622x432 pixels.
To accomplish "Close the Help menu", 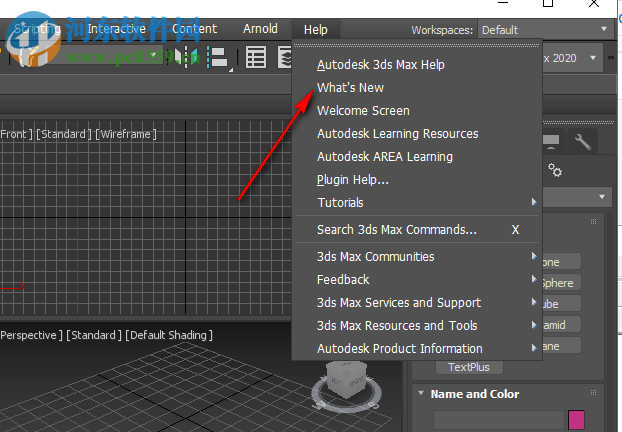I will (x=316, y=29).
